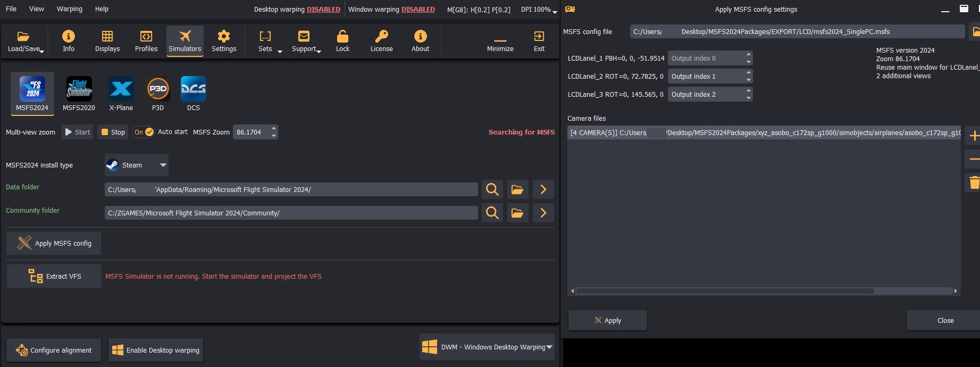Search for the Data folder location
The height and width of the screenshot is (367, 980).
492,189
